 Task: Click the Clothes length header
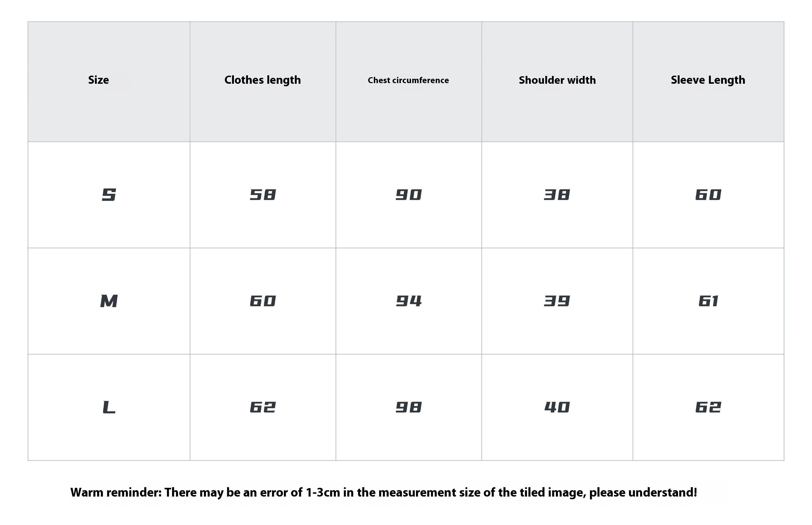263,80
